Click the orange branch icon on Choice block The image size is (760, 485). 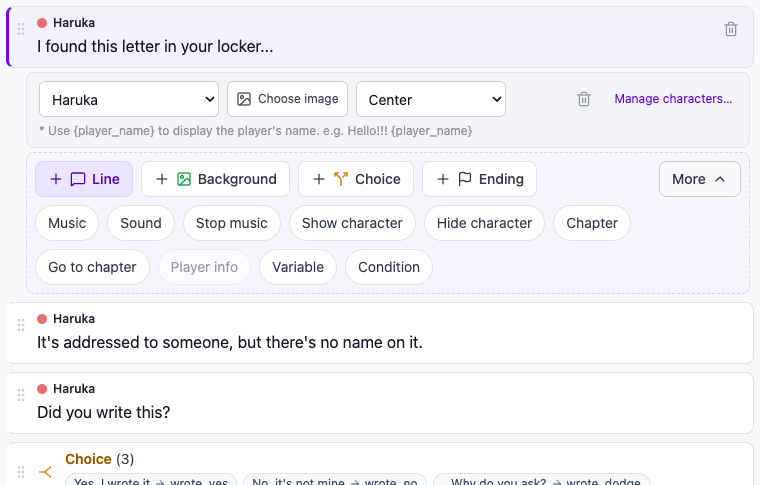point(45,471)
